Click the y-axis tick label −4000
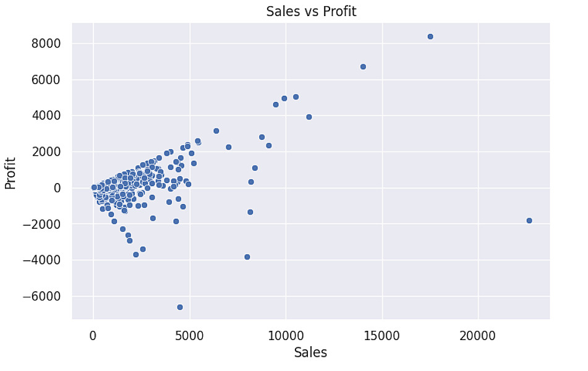Image resolution: width=588 pixels, height=371 pixels. 42,260
